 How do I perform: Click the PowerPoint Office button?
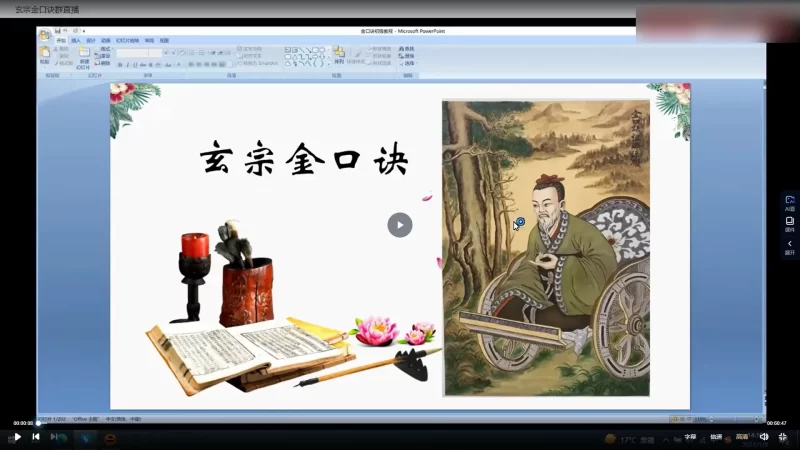[x=45, y=34]
